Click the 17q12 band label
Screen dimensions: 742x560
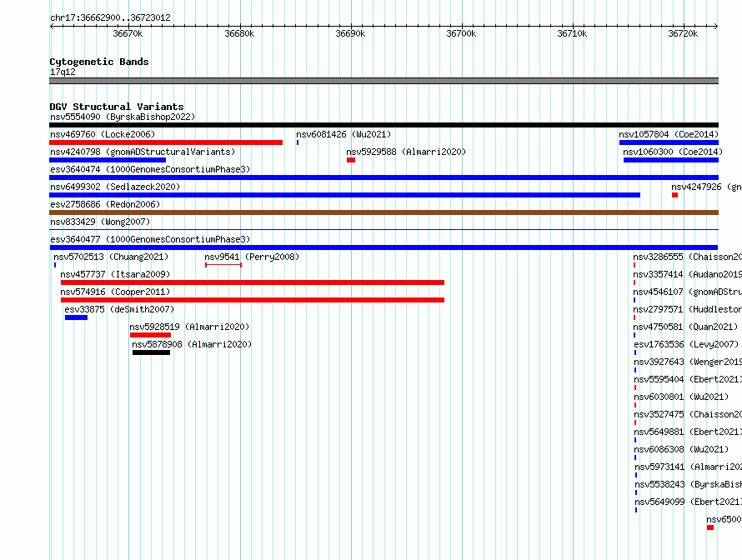click(x=63, y=72)
